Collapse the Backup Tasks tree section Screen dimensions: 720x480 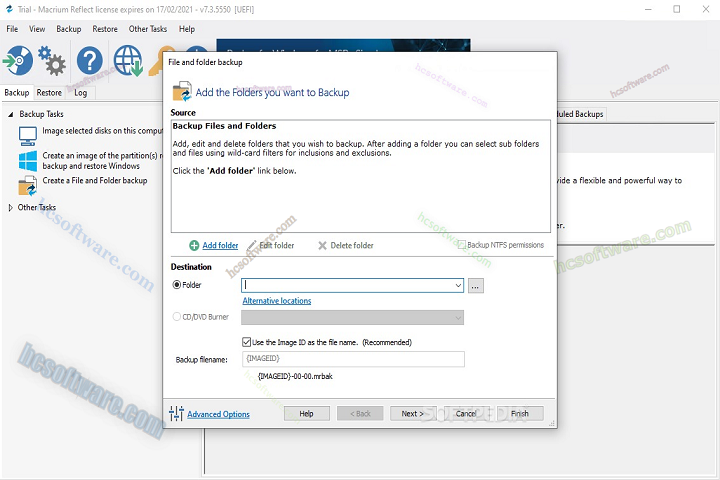point(11,114)
